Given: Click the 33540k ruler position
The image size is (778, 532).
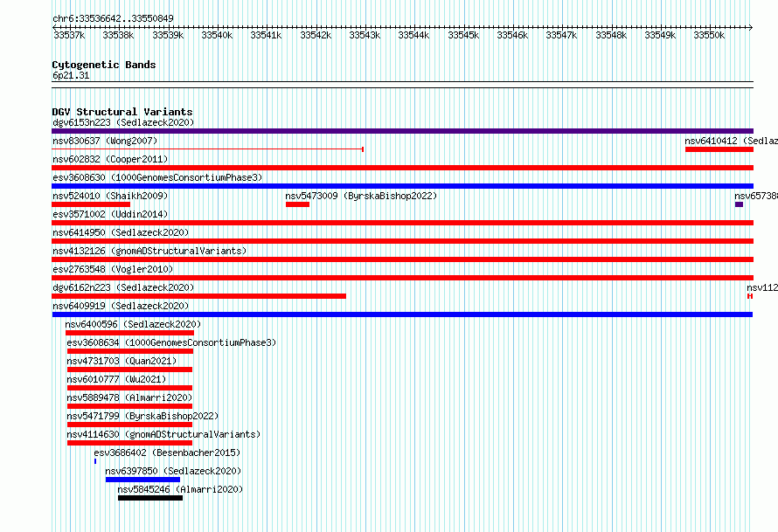Looking at the screenshot, I should tap(217, 35).
